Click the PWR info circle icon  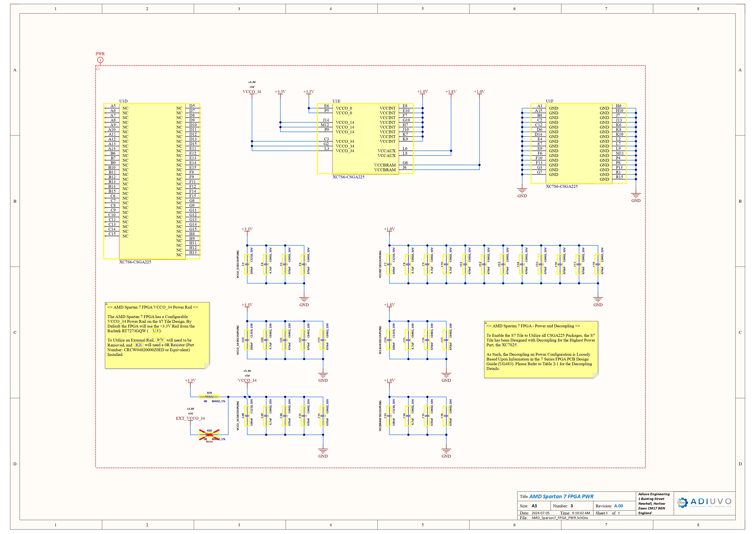[x=100, y=60]
